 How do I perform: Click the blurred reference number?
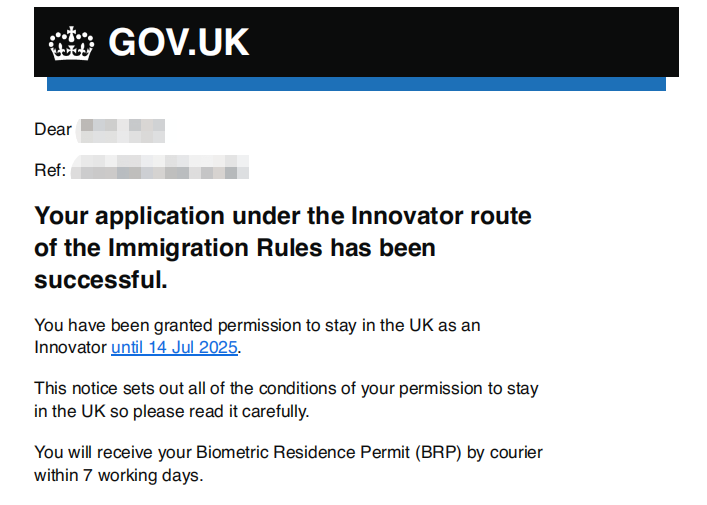[x=160, y=167]
